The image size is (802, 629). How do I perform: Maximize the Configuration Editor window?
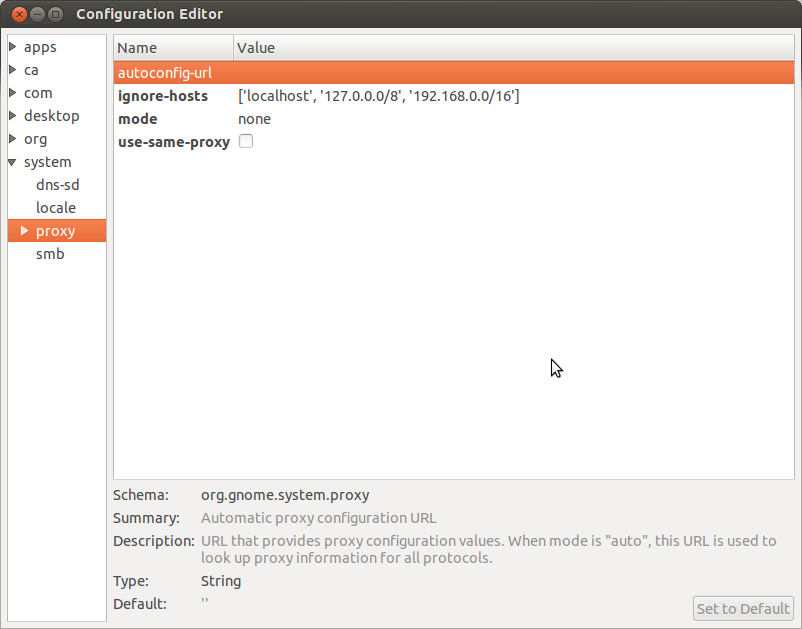pos(56,14)
